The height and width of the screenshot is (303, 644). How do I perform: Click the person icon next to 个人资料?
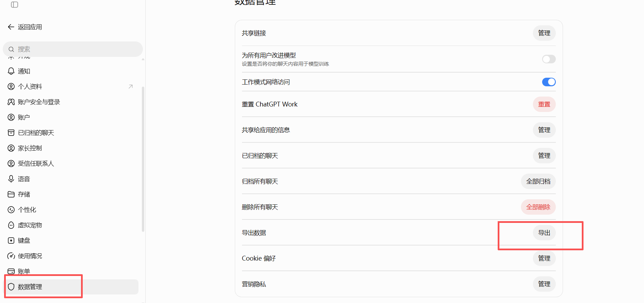pos(11,87)
